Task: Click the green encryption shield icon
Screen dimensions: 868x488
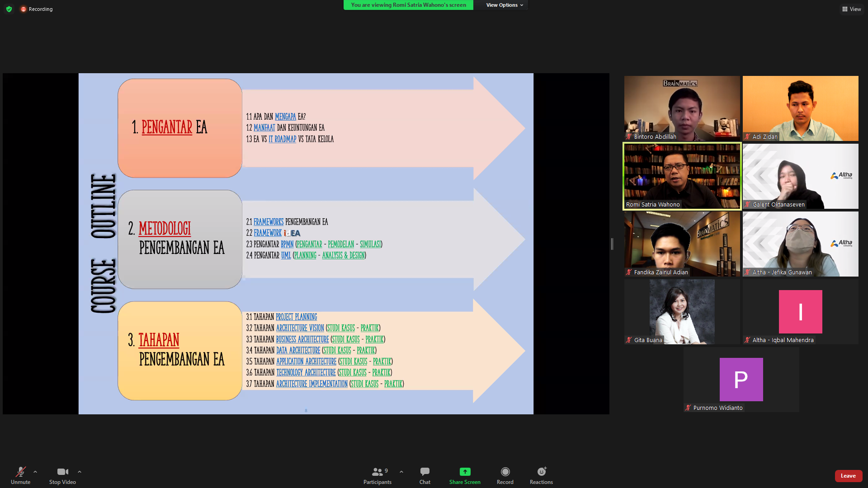Action: (x=9, y=9)
